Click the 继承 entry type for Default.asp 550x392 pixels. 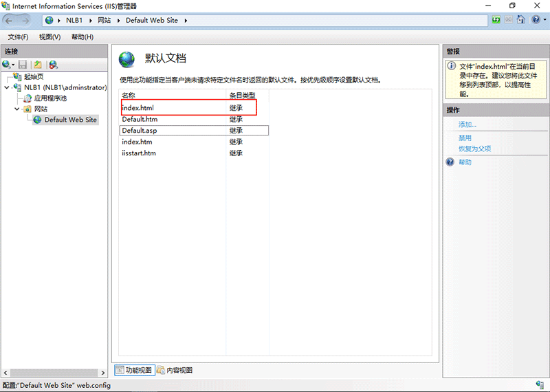click(236, 131)
